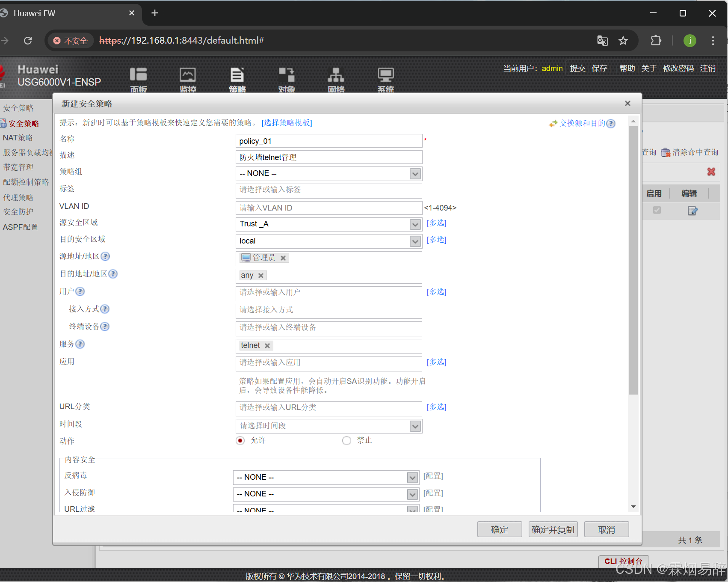Select ASPF配置 in the sidebar

click(x=20, y=227)
